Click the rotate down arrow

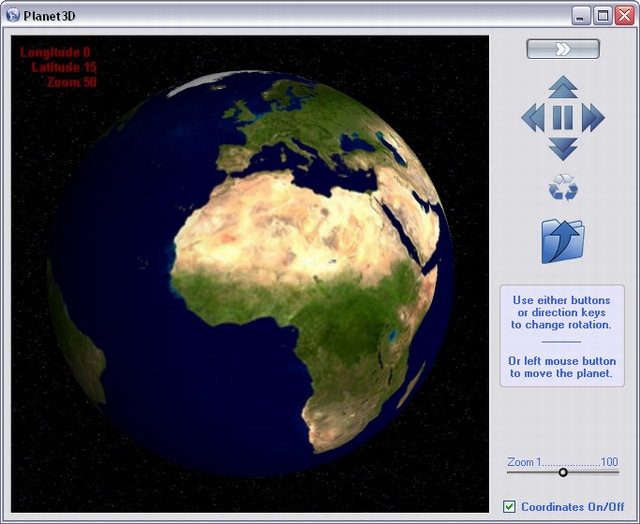point(563,149)
